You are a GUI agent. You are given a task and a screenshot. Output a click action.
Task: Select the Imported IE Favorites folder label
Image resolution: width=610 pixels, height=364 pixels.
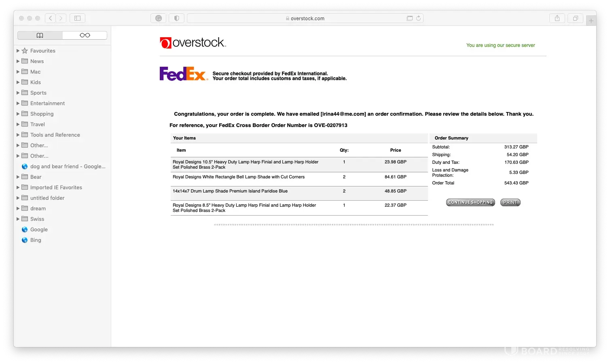coord(56,187)
